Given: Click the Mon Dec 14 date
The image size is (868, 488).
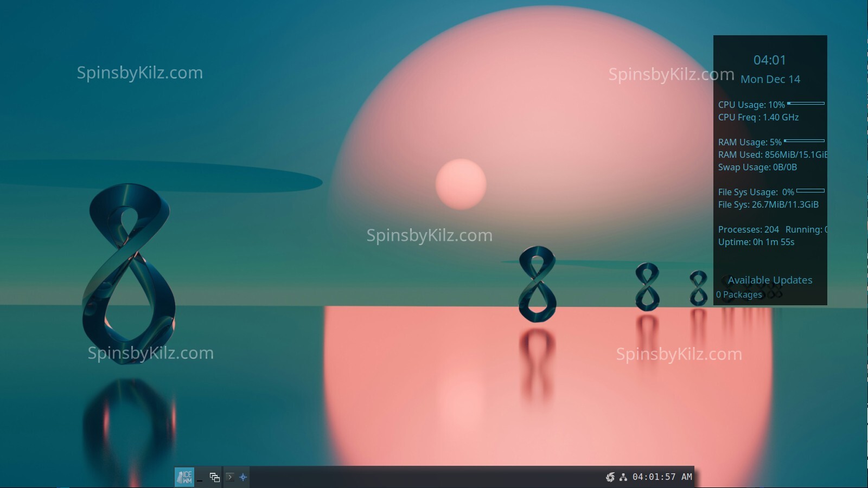Looking at the screenshot, I should coord(770,79).
